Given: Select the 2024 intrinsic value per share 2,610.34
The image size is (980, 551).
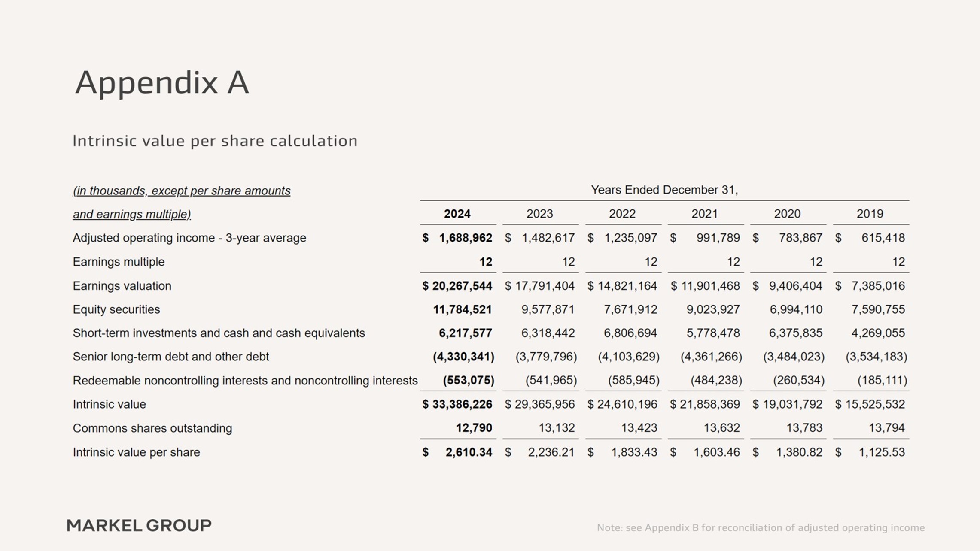Looking at the screenshot, I should (x=469, y=452).
